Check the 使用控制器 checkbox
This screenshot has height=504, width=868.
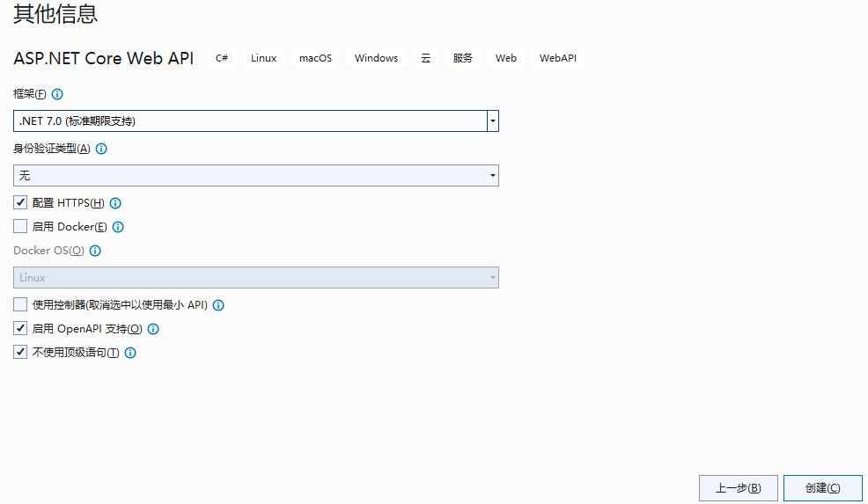click(x=20, y=304)
